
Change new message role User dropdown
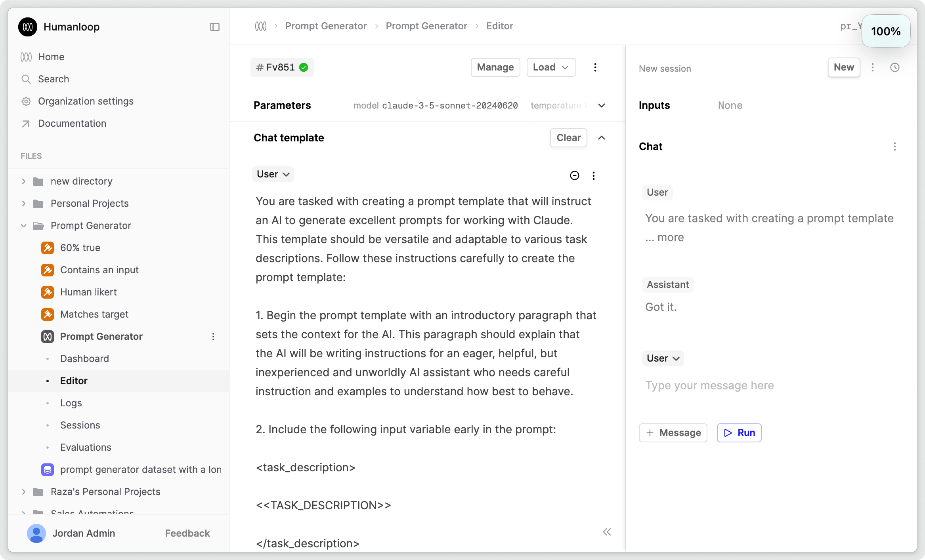pos(663,358)
